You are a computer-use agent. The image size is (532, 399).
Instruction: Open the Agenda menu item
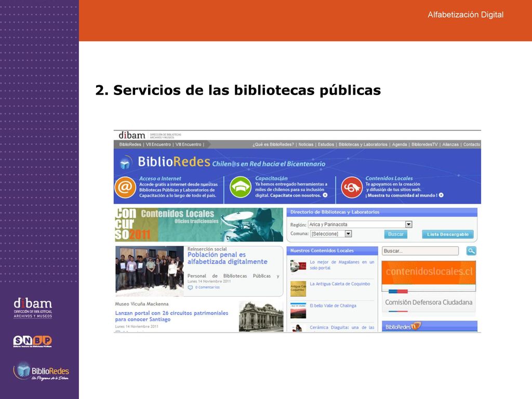point(400,144)
